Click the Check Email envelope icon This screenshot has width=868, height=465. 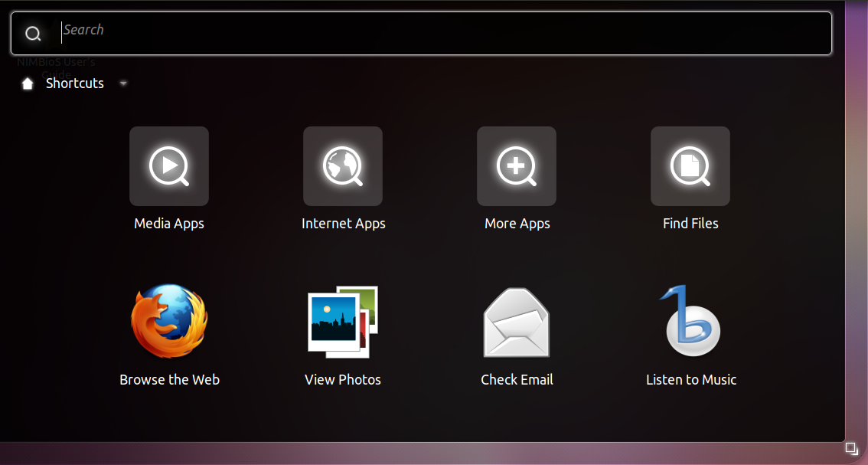point(517,323)
